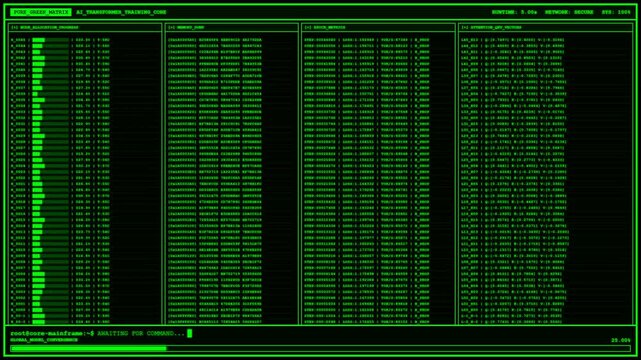Click the 'AWAITING FOR COMMAND...' command input
Image resolution: width=641 pixels, height=360 pixels.
pyautogui.click(x=141, y=333)
